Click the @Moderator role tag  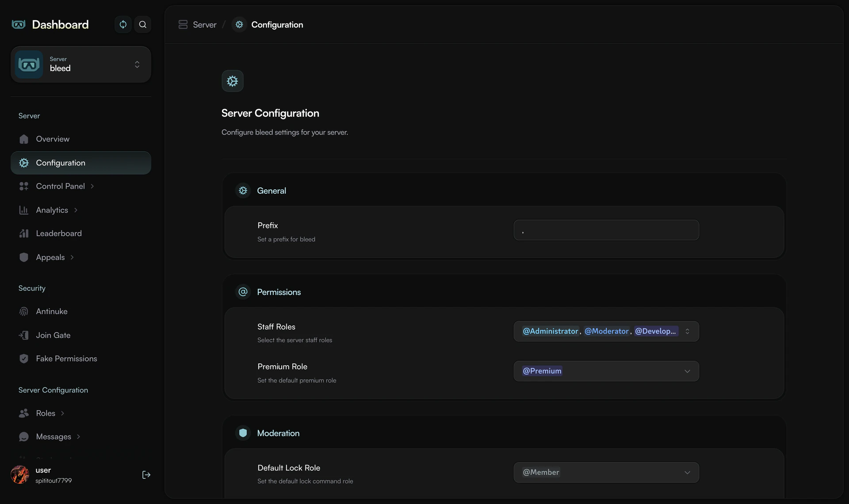[x=607, y=331]
